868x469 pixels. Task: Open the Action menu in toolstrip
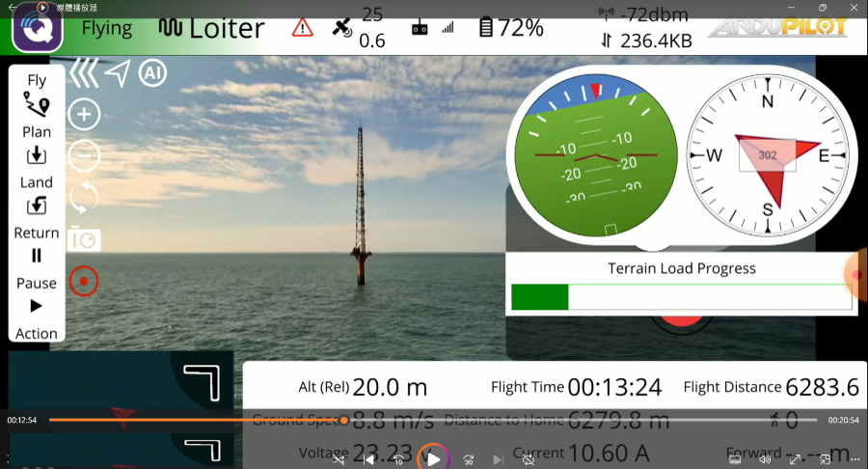[x=37, y=318]
